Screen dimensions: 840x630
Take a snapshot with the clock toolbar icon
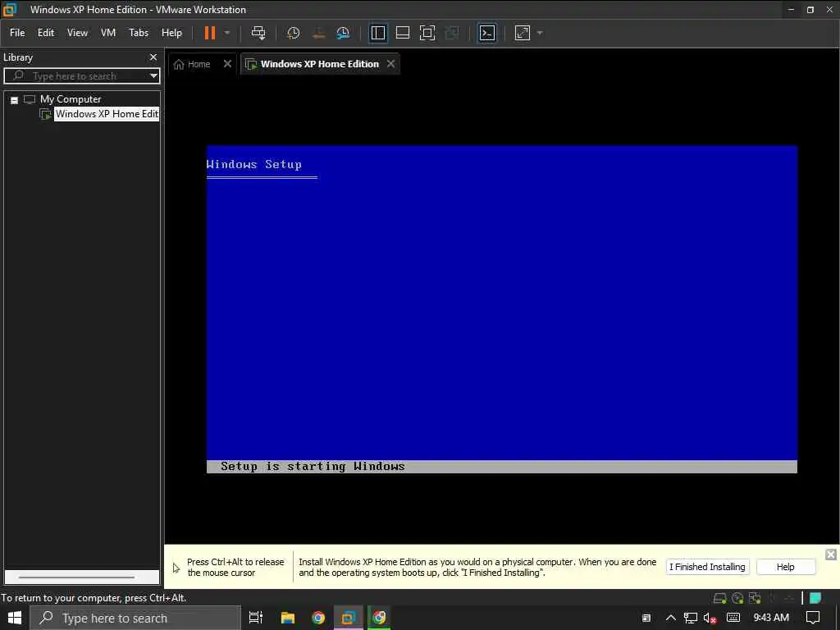click(293, 33)
